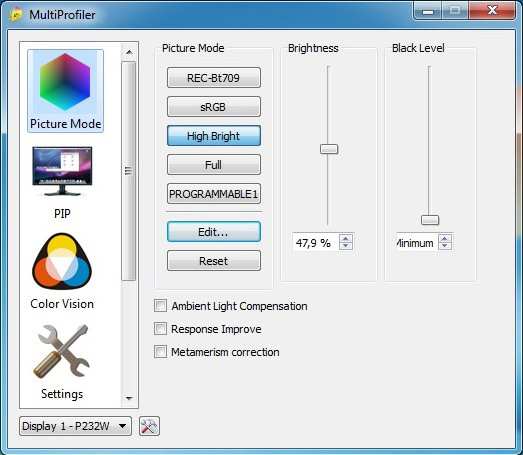523x455 pixels.
Task: Click the MultiProfiler title bar app icon
Action: pos(16,15)
